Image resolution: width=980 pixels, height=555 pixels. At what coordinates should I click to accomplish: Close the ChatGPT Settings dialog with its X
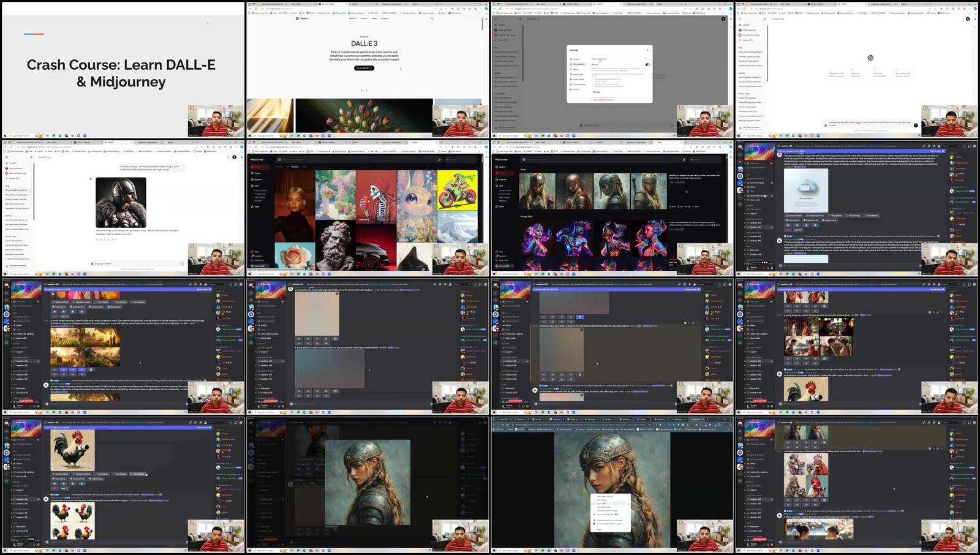point(647,50)
